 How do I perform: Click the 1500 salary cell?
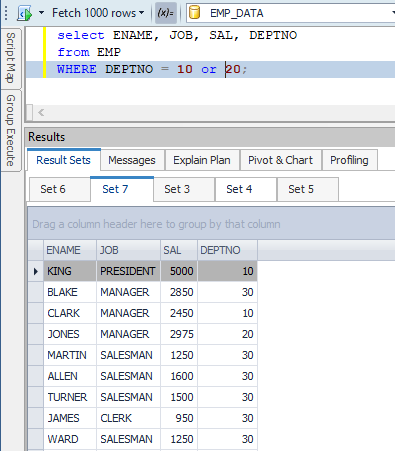click(179, 397)
